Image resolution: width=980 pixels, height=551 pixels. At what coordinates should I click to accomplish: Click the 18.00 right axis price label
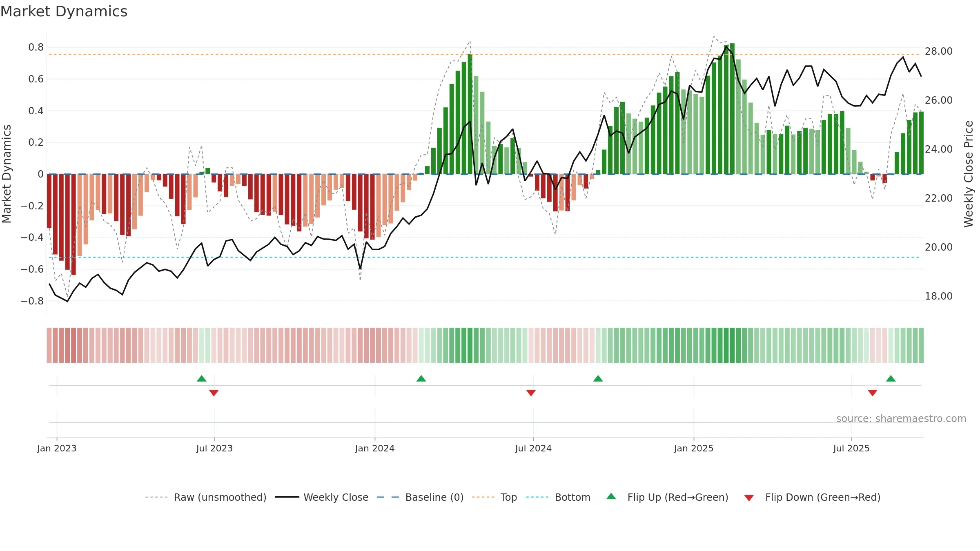(939, 296)
